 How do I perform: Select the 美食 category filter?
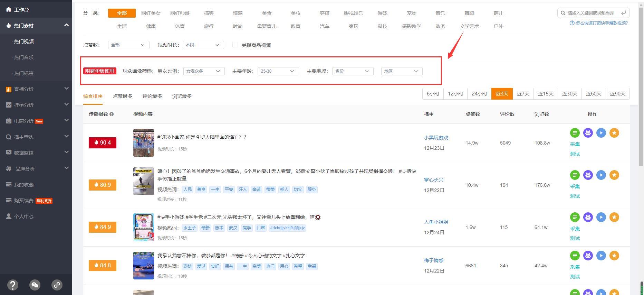pyautogui.click(x=267, y=13)
